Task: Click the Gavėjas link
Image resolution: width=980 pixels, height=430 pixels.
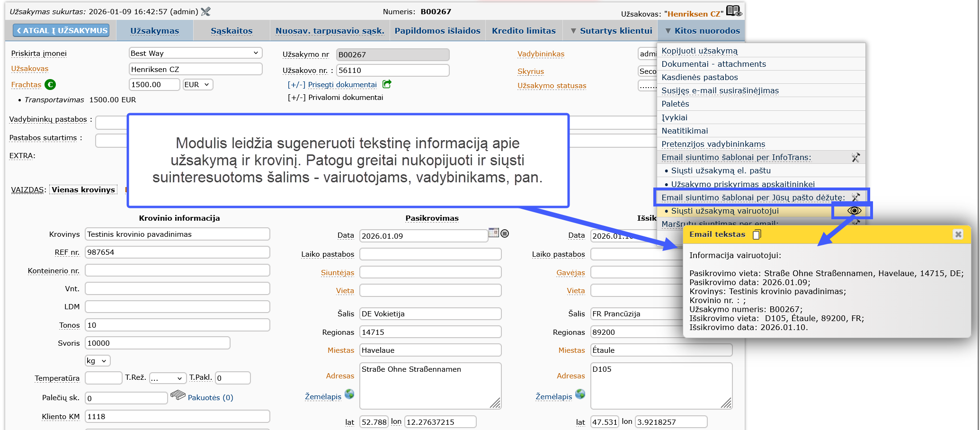Action: click(570, 273)
